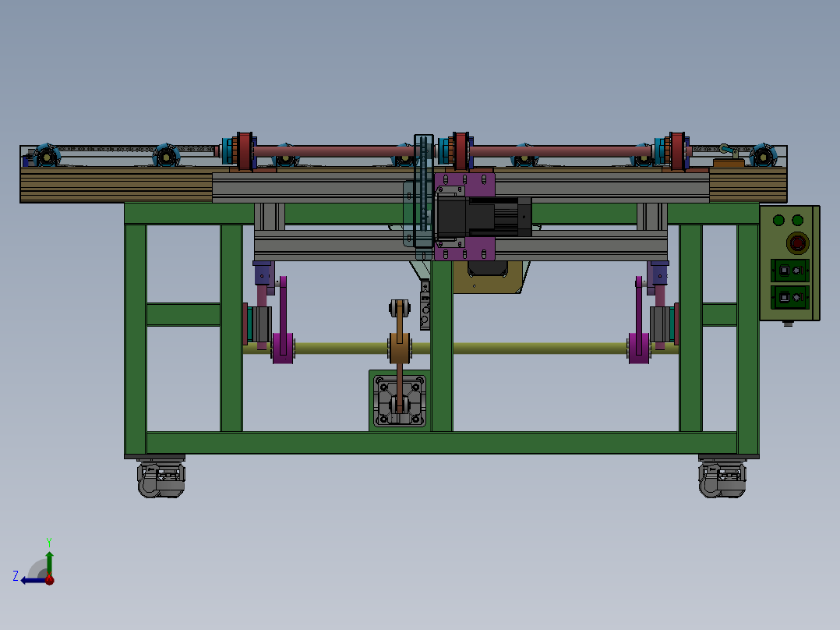Select the red X axis origin dot
Screen dimensions: 840x630
[49, 579]
